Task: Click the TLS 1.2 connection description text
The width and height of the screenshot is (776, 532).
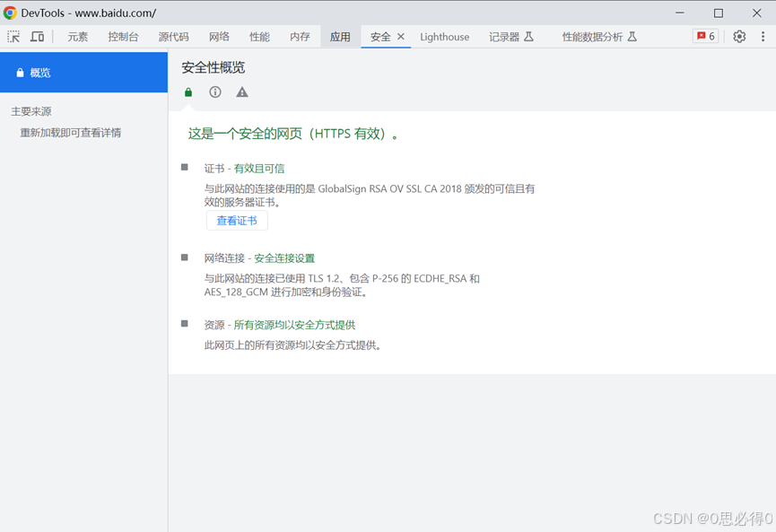Action: pyautogui.click(x=342, y=285)
